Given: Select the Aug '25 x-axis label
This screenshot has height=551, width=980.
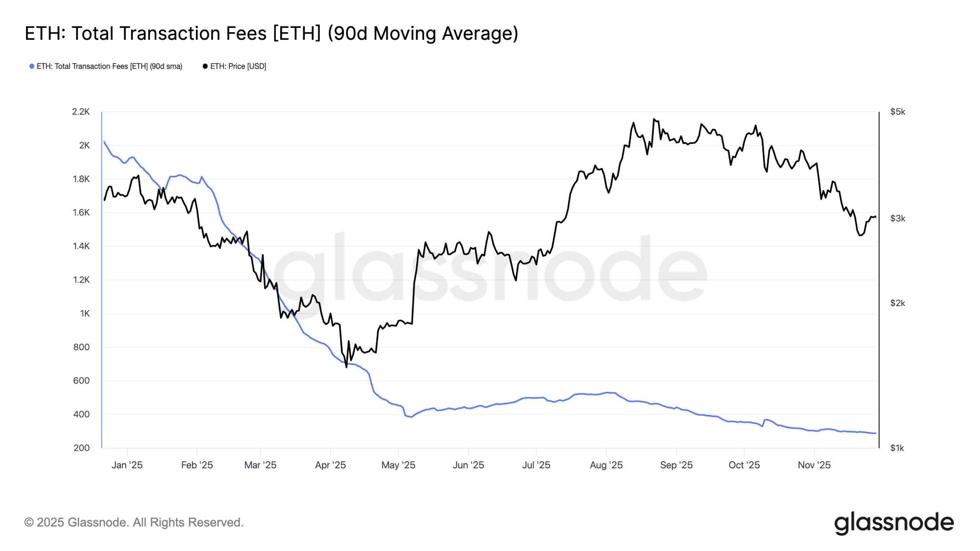Looking at the screenshot, I should (606, 465).
